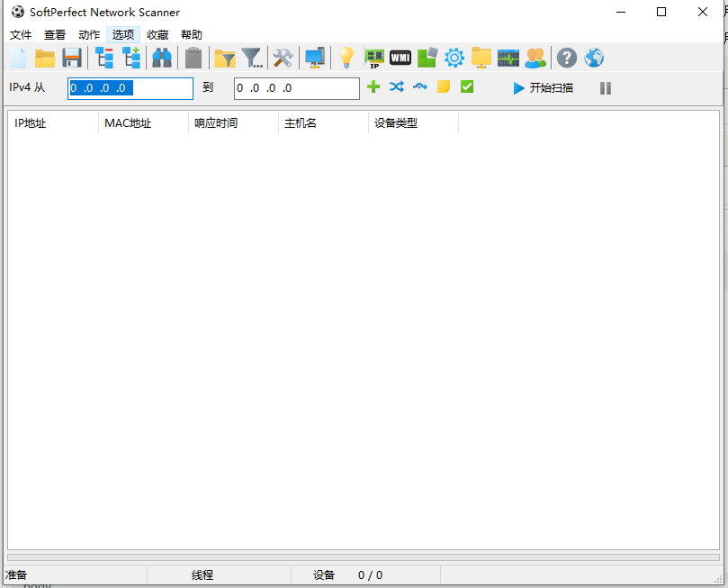Click the 到 end address field

[297, 88]
